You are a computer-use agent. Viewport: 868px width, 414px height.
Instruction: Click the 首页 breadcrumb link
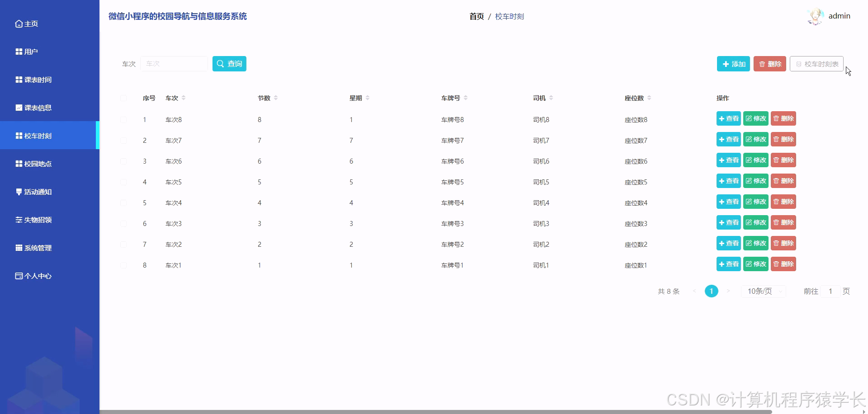point(476,16)
